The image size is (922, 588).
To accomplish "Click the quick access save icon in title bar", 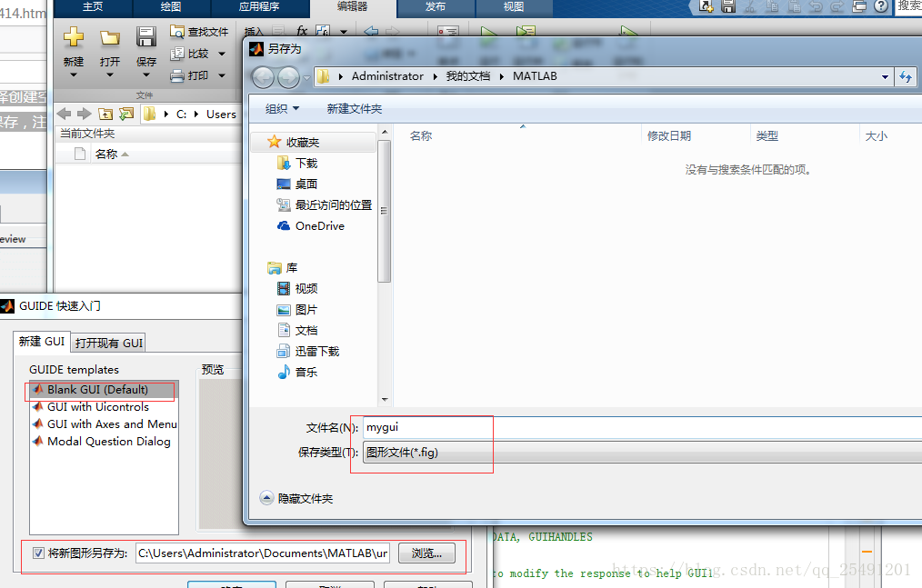I will (728, 6).
